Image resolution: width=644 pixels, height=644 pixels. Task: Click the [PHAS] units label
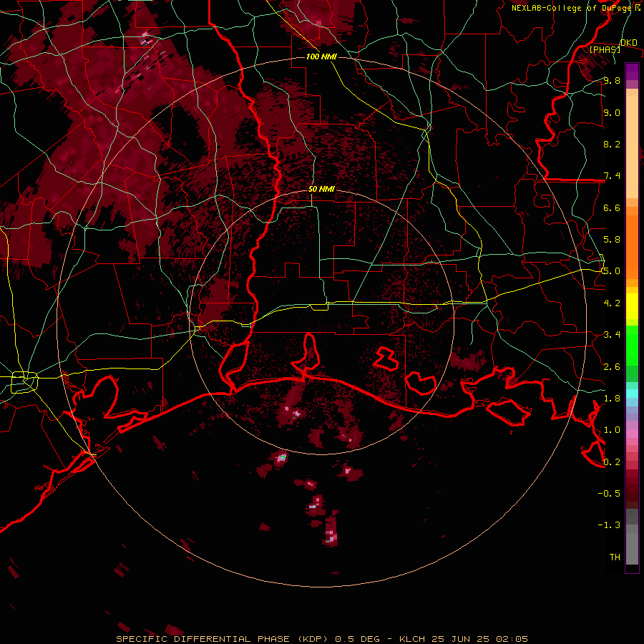point(605,49)
